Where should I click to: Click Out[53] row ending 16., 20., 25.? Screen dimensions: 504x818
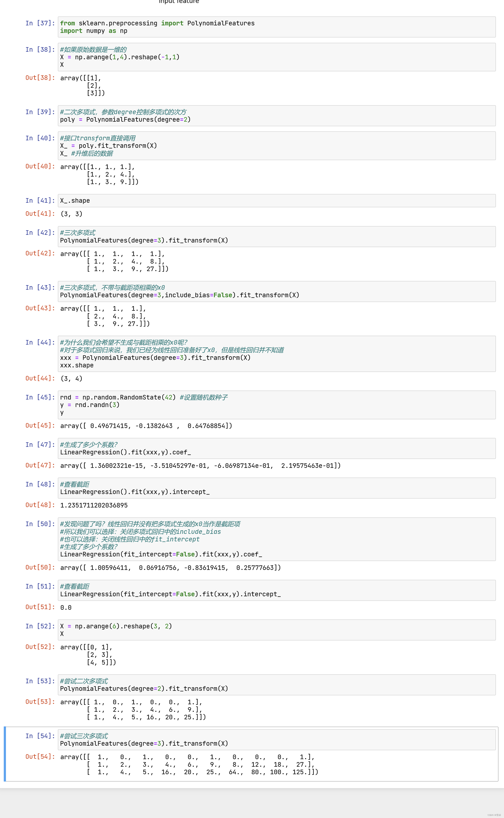coord(146,717)
